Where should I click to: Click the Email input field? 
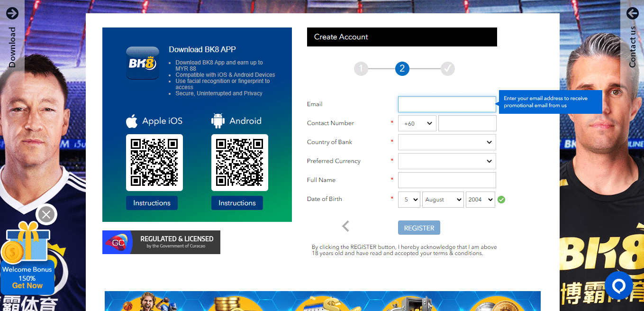(x=447, y=104)
